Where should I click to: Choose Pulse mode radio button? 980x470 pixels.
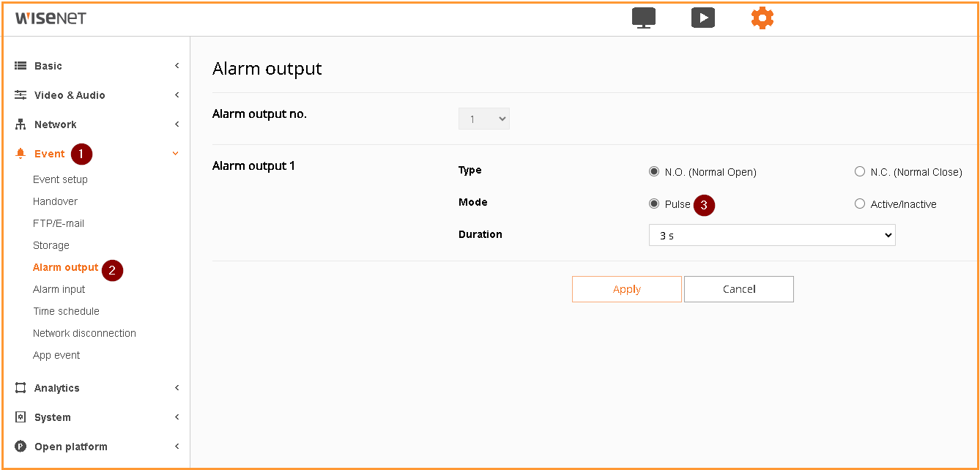654,204
